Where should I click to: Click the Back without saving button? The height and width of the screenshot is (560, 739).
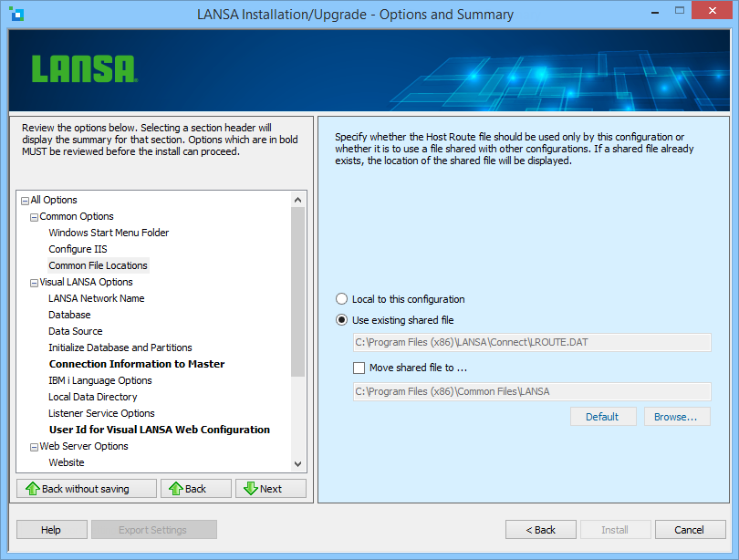click(87, 489)
